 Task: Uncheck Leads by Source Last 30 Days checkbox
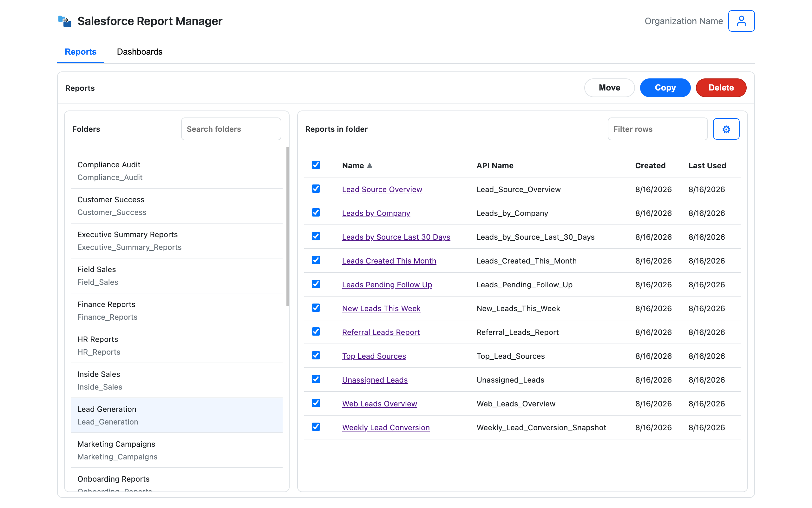point(316,236)
